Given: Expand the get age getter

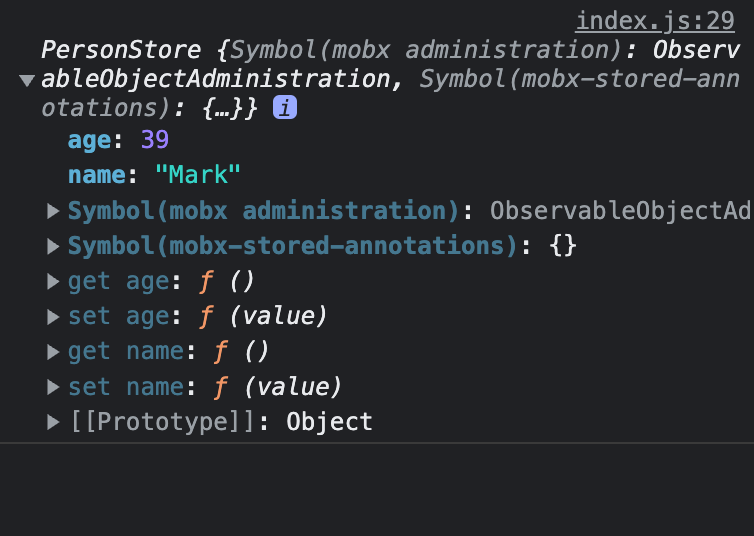Looking at the screenshot, I should pos(53,282).
